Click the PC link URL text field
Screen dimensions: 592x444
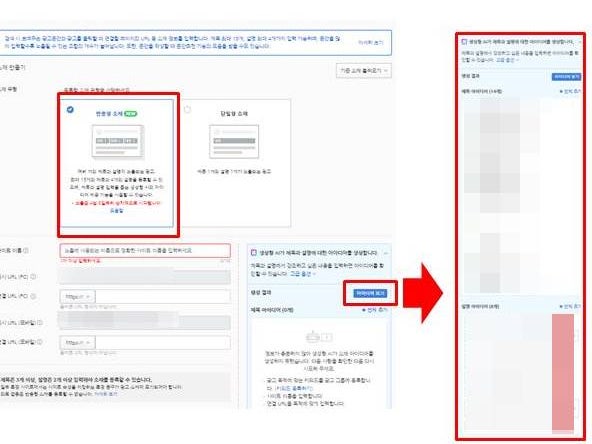(163, 297)
